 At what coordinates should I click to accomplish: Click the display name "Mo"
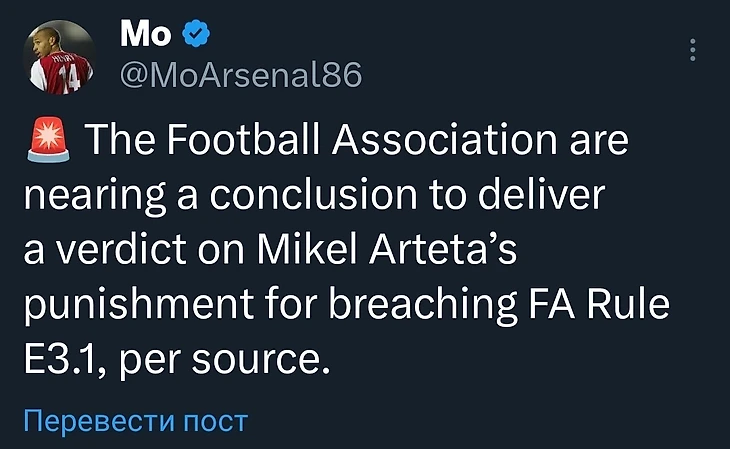146,36
